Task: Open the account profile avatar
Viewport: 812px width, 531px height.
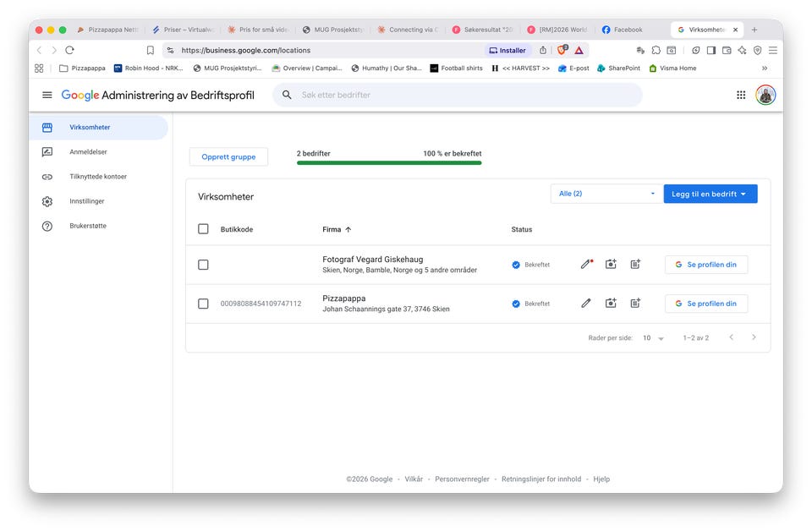Action: click(765, 95)
